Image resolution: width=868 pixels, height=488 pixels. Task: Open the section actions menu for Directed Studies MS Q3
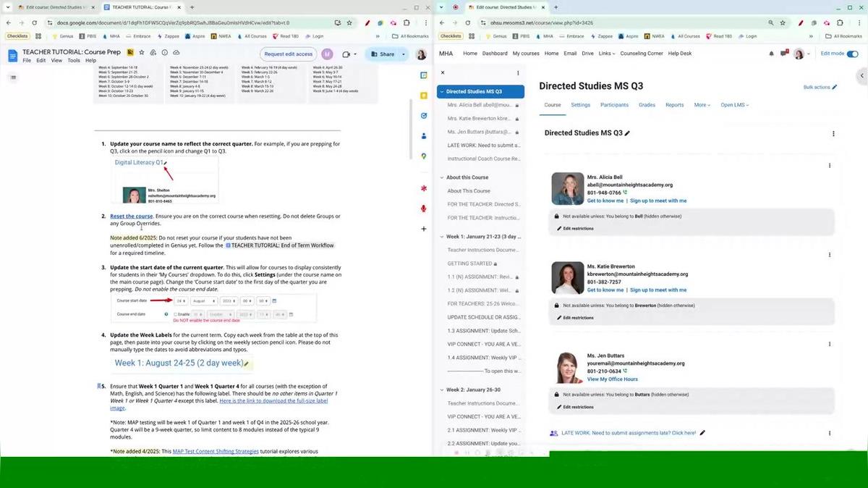point(833,133)
